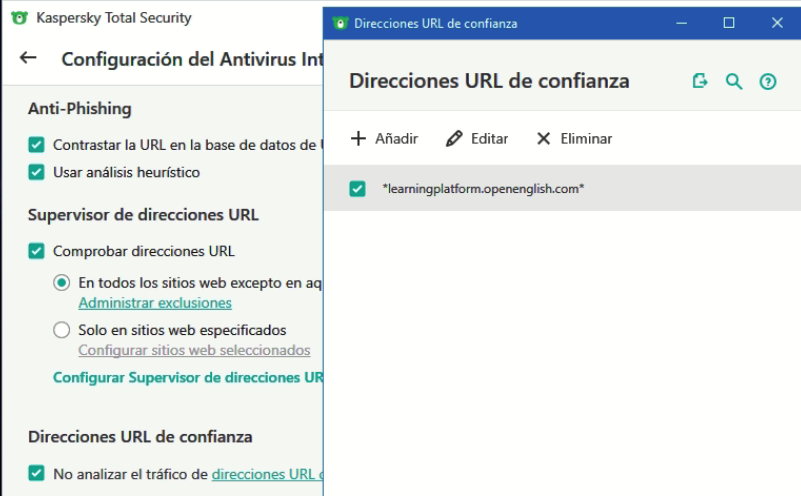Open Administrar exclusiones link
The image size is (801, 496).
tap(155, 303)
